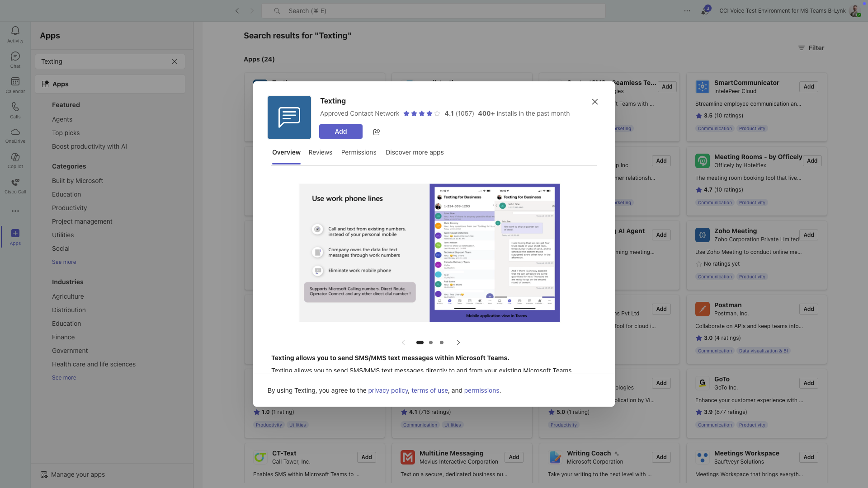Image resolution: width=868 pixels, height=488 pixels.
Task: Expand See more under Industries
Action: pyautogui.click(x=64, y=378)
